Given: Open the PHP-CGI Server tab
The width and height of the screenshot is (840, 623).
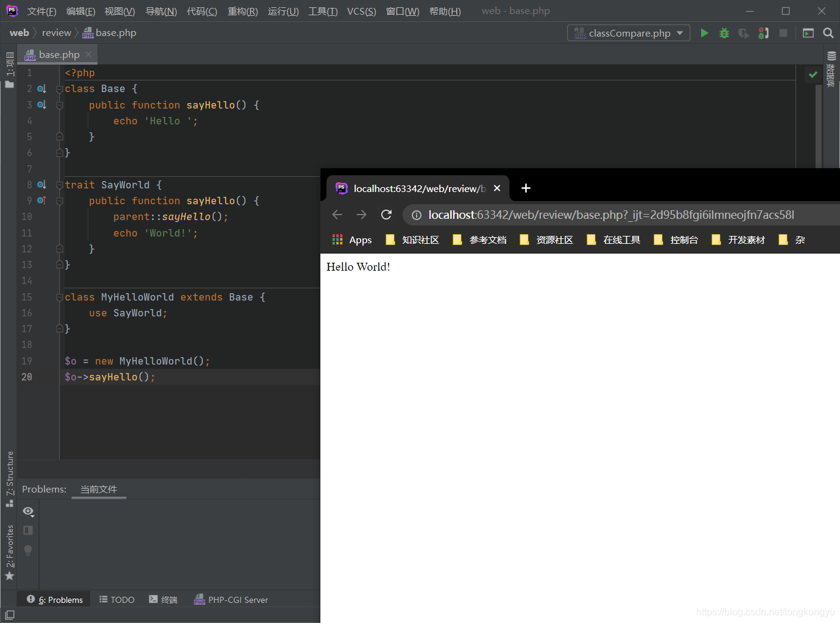Looking at the screenshot, I should pos(231,600).
